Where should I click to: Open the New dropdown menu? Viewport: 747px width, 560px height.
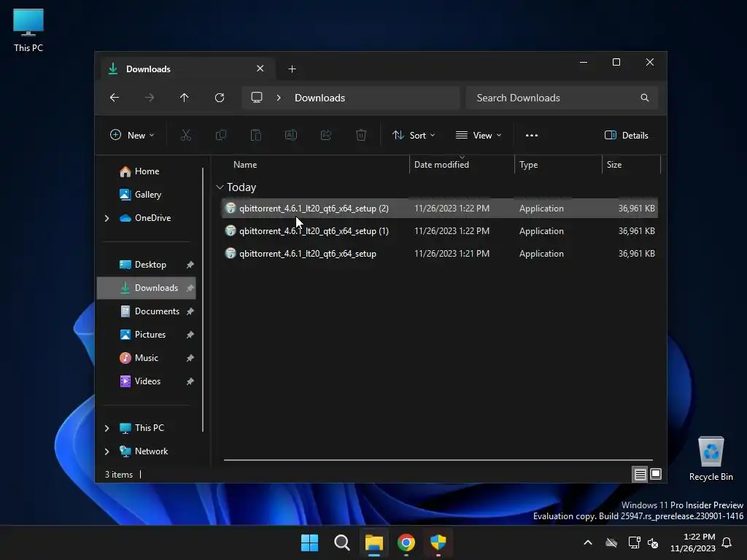[132, 135]
